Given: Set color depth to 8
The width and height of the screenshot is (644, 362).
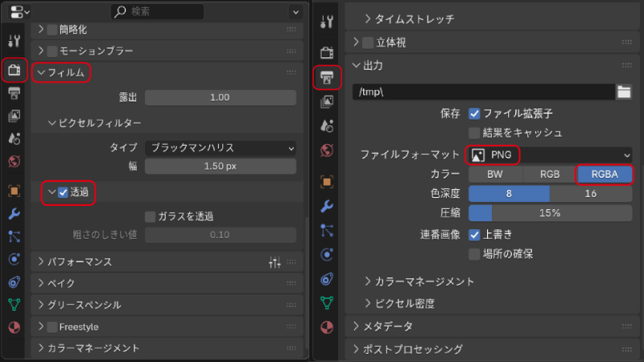Looking at the screenshot, I should tap(509, 194).
